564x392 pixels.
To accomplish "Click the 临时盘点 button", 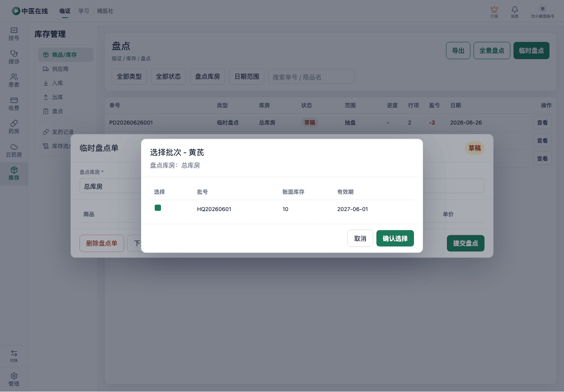I will click(x=531, y=51).
